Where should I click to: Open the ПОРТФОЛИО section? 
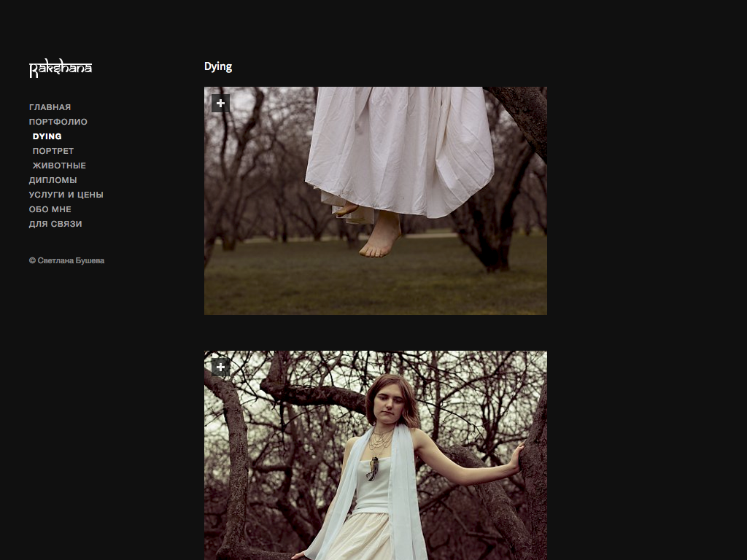(58, 122)
